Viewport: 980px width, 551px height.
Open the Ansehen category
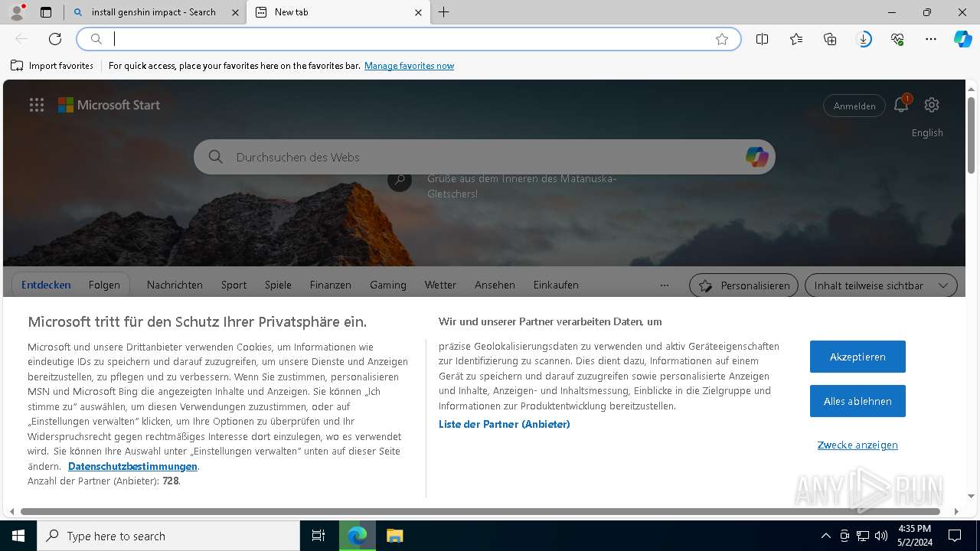pos(495,285)
